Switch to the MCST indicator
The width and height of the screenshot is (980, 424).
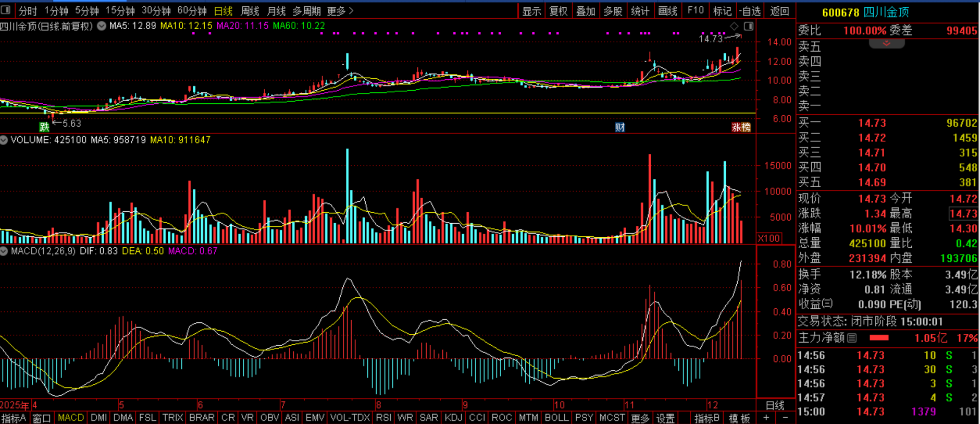coord(612,418)
